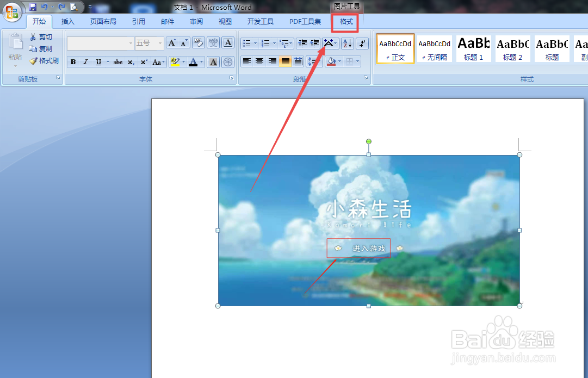Redo the last action

point(62,7)
